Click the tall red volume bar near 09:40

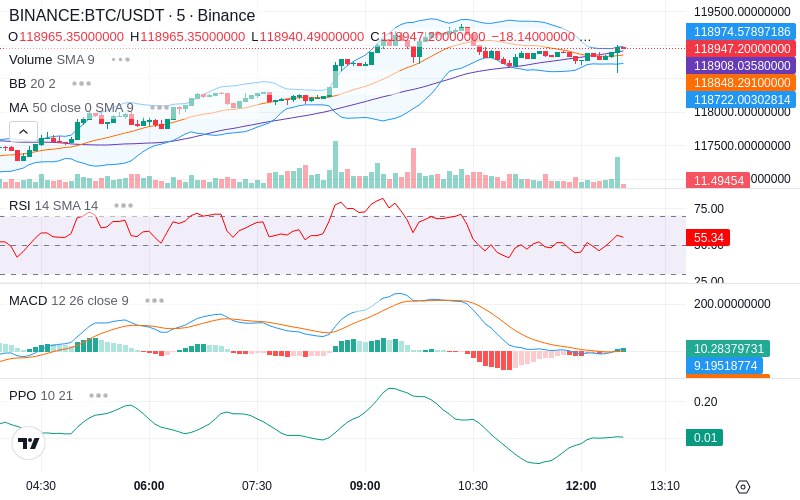(x=413, y=168)
